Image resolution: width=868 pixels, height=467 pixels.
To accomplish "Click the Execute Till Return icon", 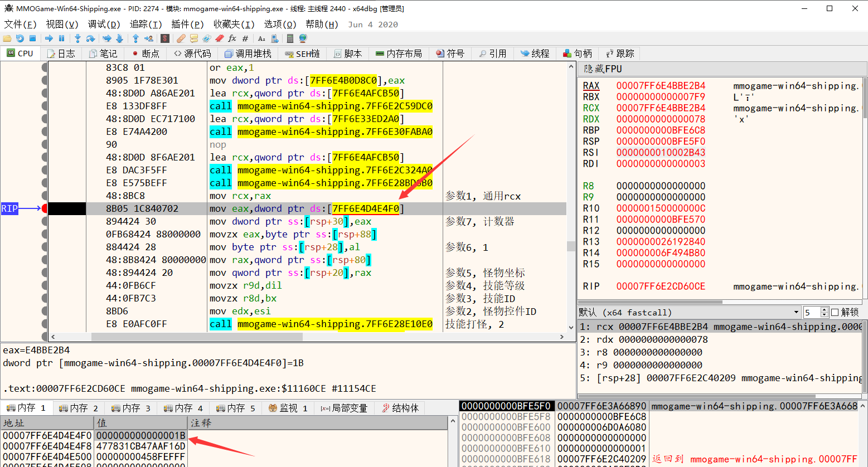I will coord(135,38).
